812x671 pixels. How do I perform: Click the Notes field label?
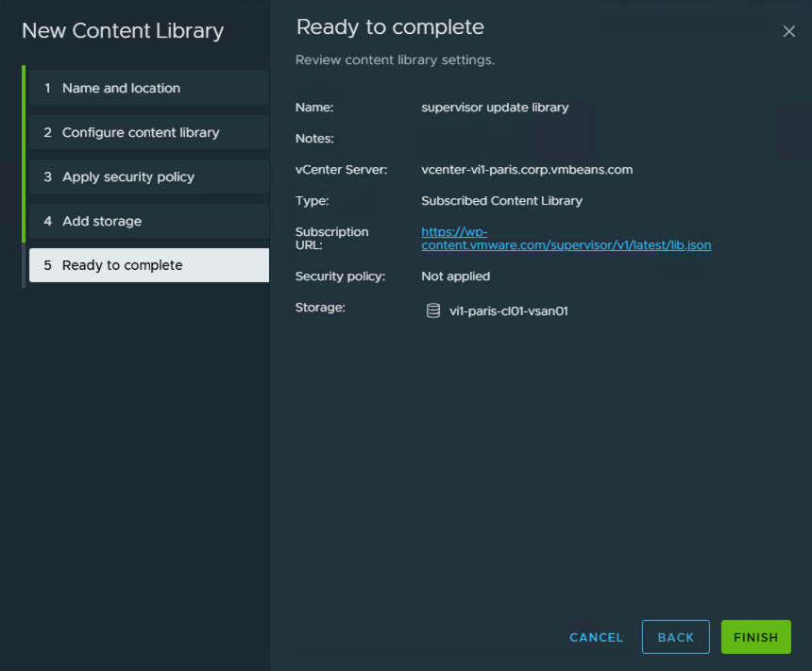click(314, 139)
